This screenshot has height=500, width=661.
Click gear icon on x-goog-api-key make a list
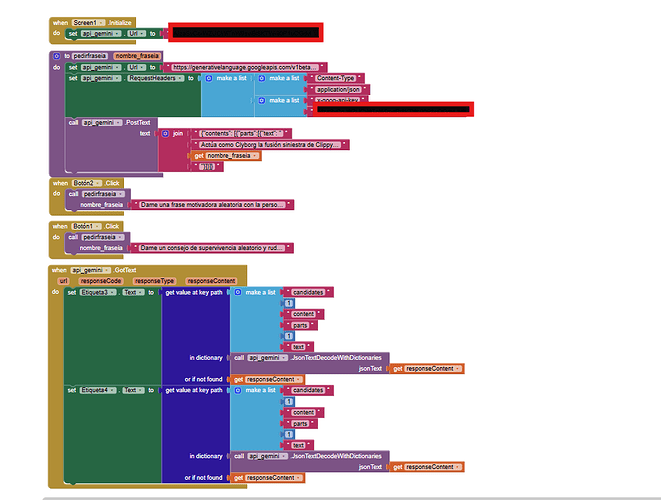[262, 101]
